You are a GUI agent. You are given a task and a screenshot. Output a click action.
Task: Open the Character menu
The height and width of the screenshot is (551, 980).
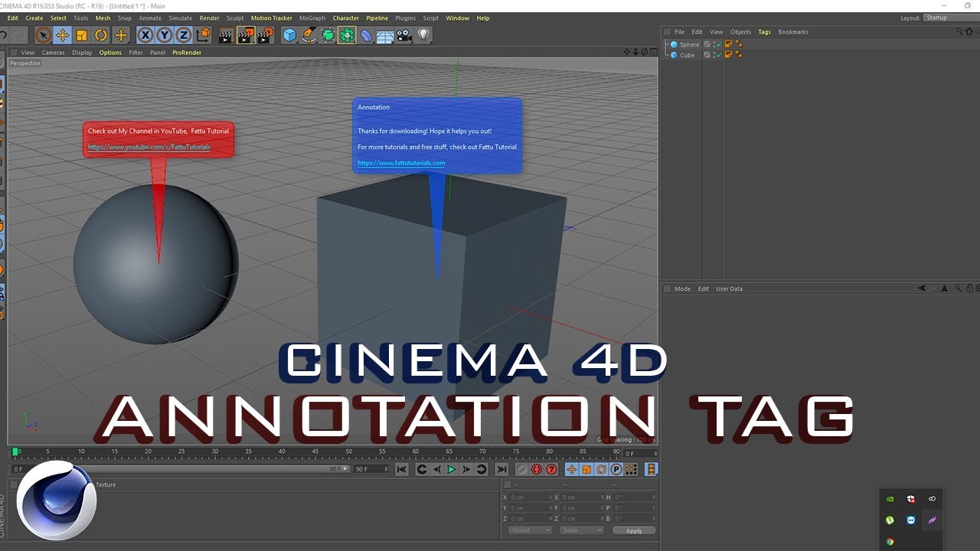pos(346,18)
